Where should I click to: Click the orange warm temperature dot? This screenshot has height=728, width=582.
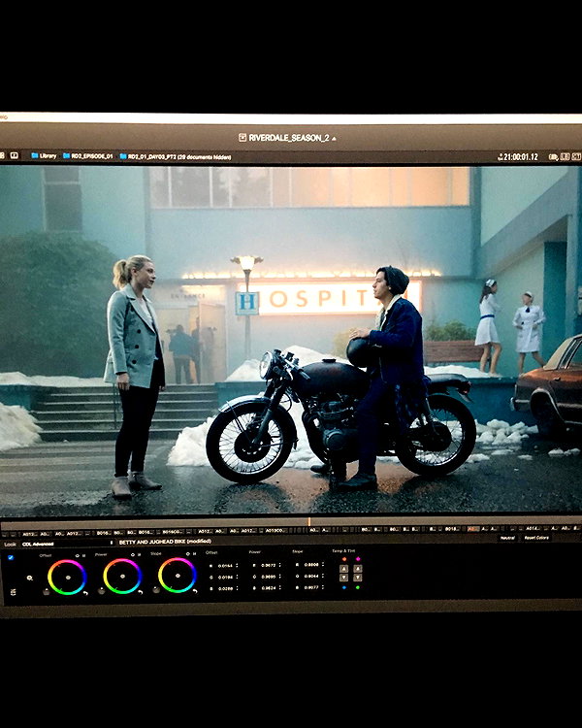point(344,559)
